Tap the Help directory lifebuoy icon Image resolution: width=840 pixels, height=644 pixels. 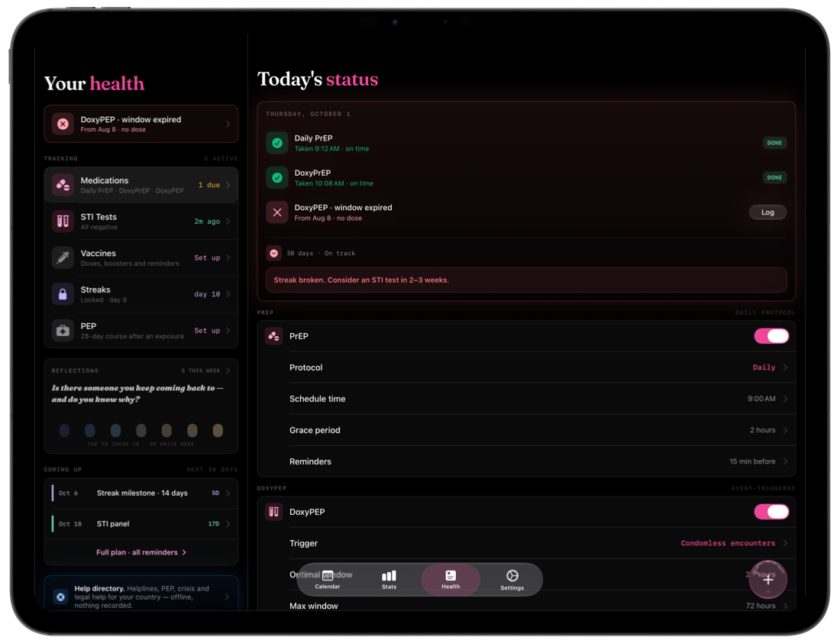pyautogui.click(x=60, y=597)
